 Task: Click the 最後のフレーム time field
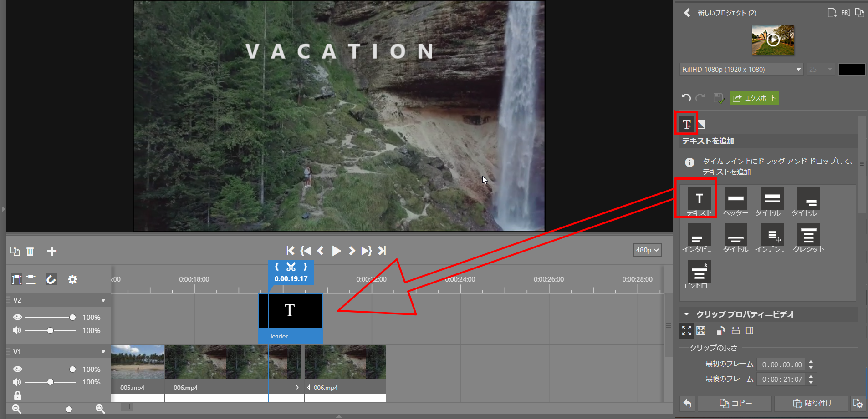[x=781, y=379]
